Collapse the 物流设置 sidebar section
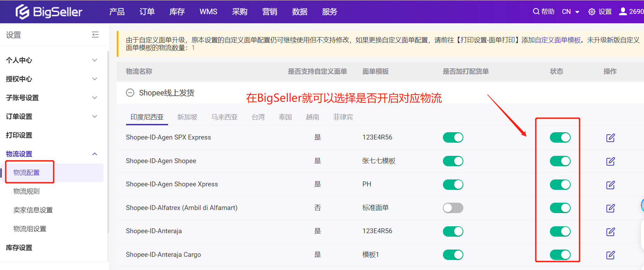 [94, 154]
